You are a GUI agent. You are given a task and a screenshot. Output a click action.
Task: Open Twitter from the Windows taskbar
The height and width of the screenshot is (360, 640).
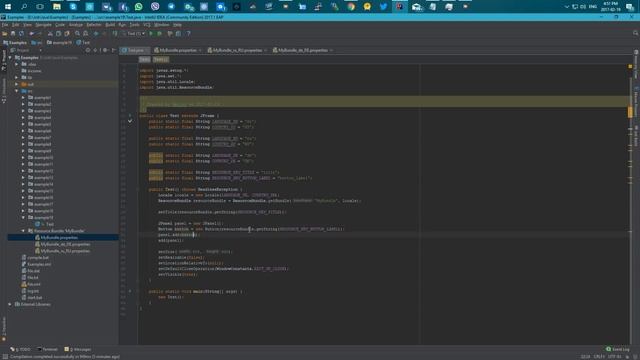click(x=383, y=6)
